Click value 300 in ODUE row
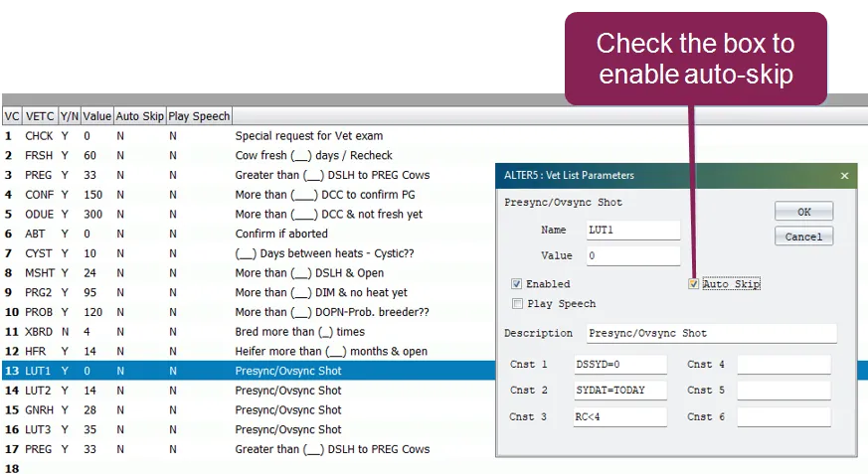Screen dimensions: 868x474 (x=93, y=214)
